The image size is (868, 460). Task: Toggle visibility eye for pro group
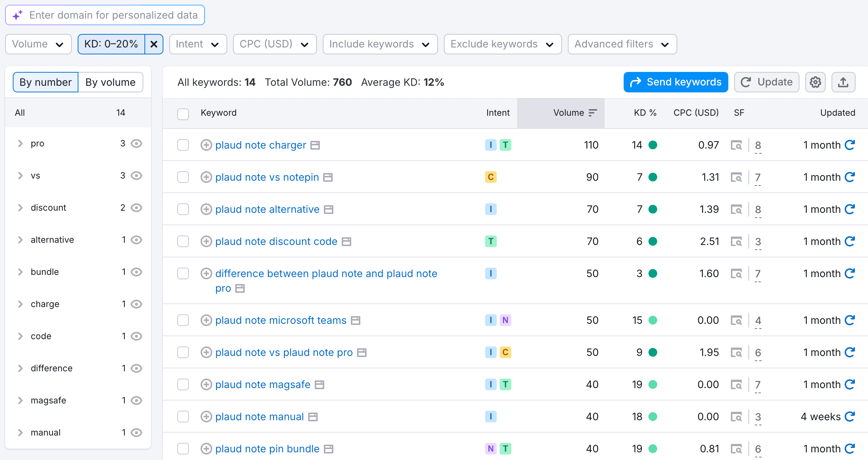click(x=136, y=143)
